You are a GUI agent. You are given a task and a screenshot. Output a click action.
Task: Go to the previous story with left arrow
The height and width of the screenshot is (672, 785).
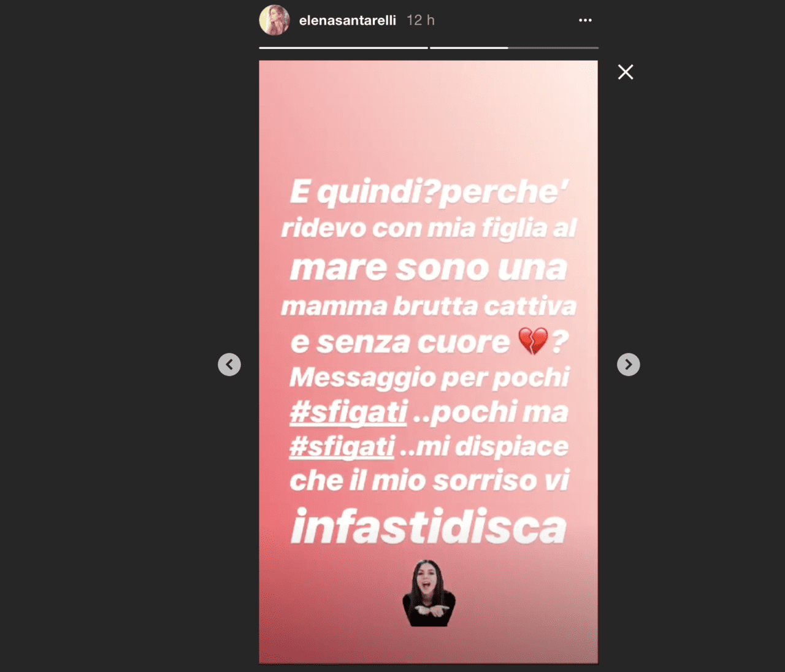[229, 364]
